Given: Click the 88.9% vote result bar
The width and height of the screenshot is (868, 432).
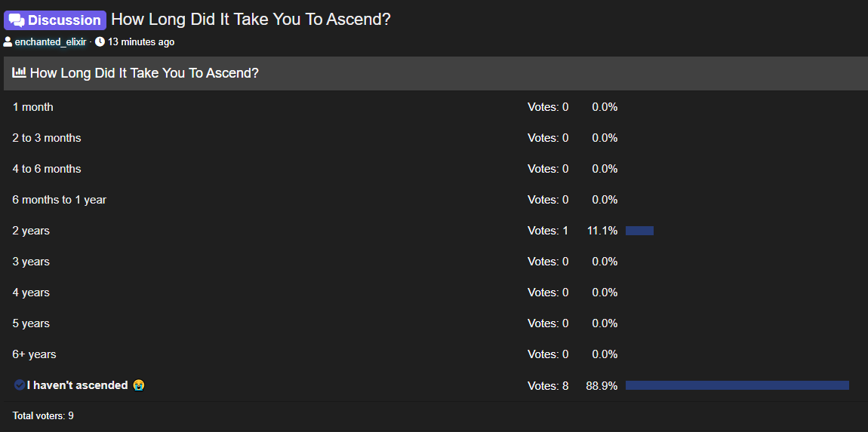Looking at the screenshot, I should [x=737, y=385].
